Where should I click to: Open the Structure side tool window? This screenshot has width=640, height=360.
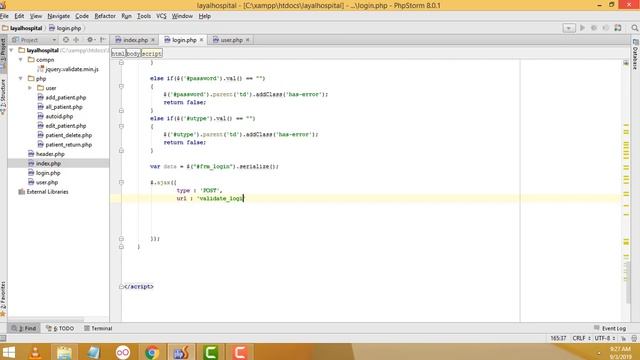pos(3,97)
